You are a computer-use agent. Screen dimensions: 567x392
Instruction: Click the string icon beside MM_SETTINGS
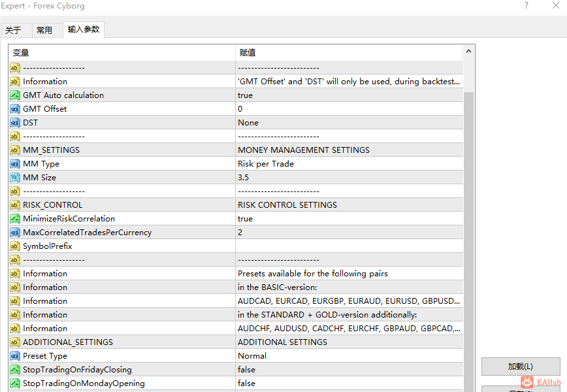(x=15, y=150)
